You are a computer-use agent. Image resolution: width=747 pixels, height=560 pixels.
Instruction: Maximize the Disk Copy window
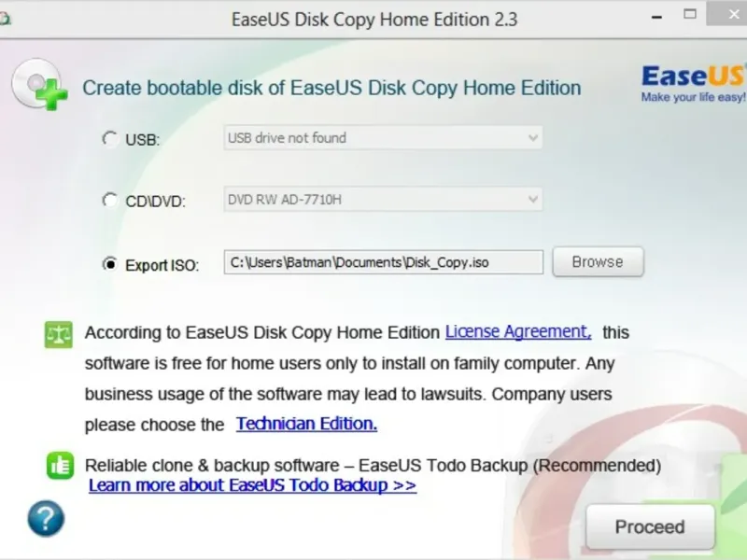[690, 14]
